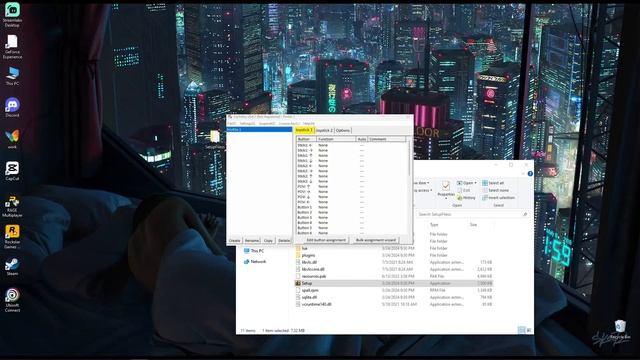The image size is (640, 360).
Task: Switch Explorer to details view icon
Action: 521,330
